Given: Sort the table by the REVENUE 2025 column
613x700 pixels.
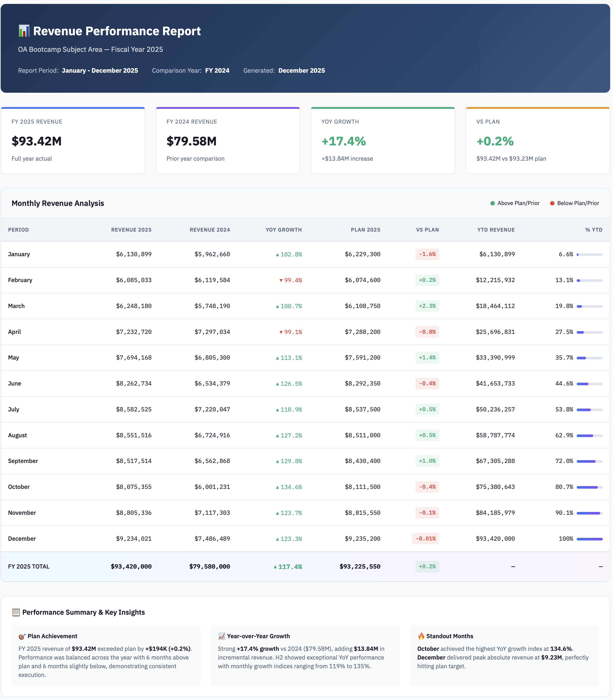Looking at the screenshot, I should coord(131,230).
